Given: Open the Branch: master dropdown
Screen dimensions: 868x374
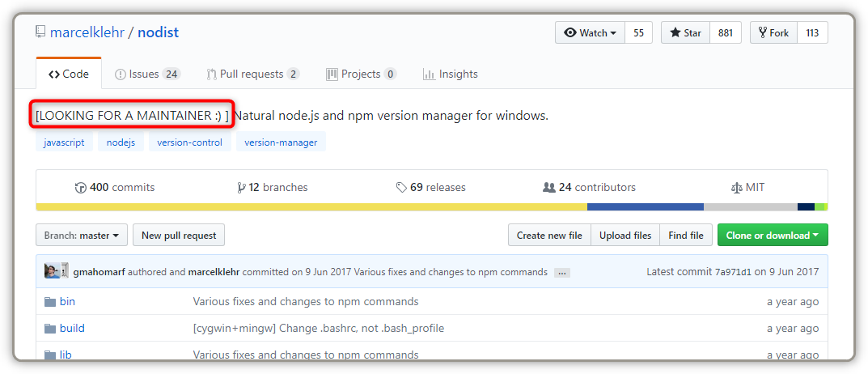Looking at the screenshot, I should coord(82,235).
